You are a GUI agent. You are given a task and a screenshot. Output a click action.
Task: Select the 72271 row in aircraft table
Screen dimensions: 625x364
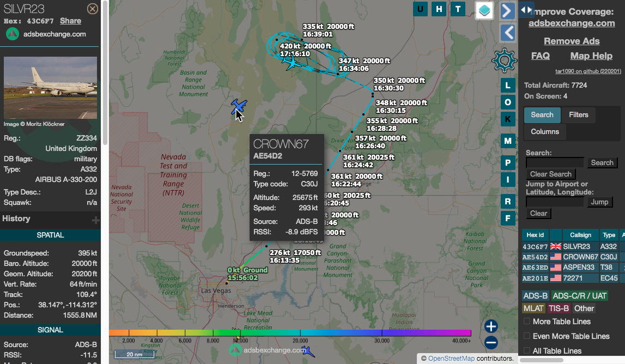point(573,278)
